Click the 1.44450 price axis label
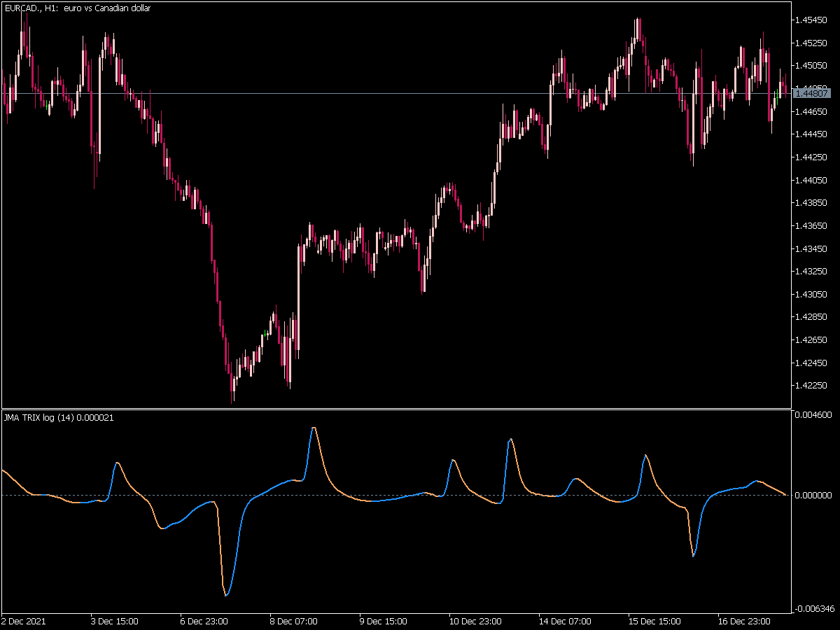 [812, 134]
